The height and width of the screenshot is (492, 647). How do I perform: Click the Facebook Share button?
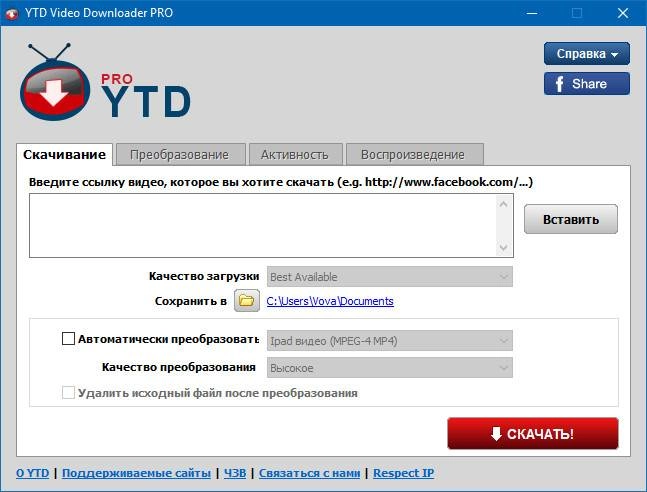[587, 84]
